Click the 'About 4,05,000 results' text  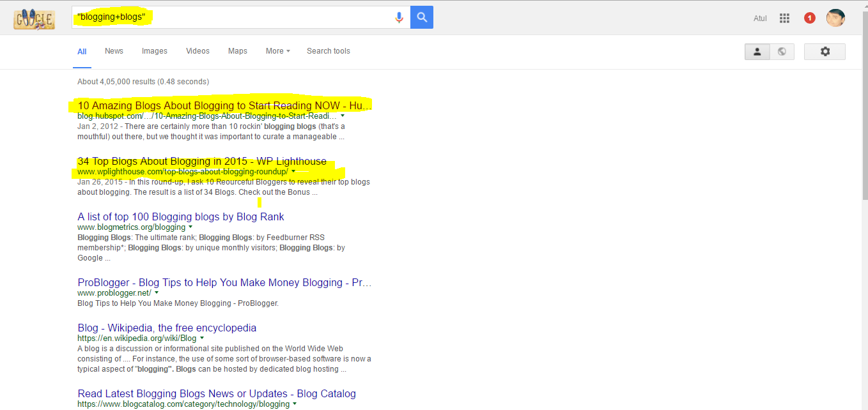point(143,82)
